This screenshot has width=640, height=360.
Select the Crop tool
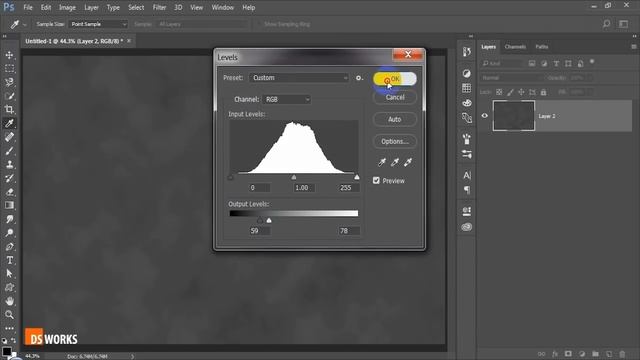coord(9,109)
